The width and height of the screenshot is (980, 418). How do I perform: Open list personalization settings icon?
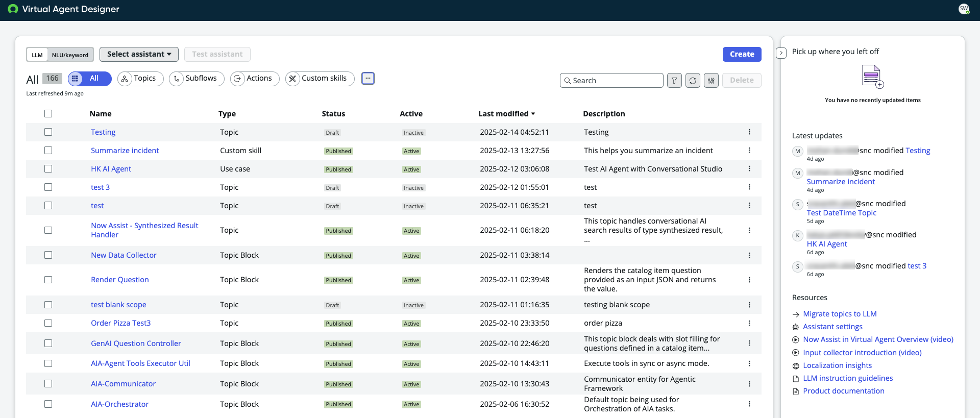pos(711,81)
